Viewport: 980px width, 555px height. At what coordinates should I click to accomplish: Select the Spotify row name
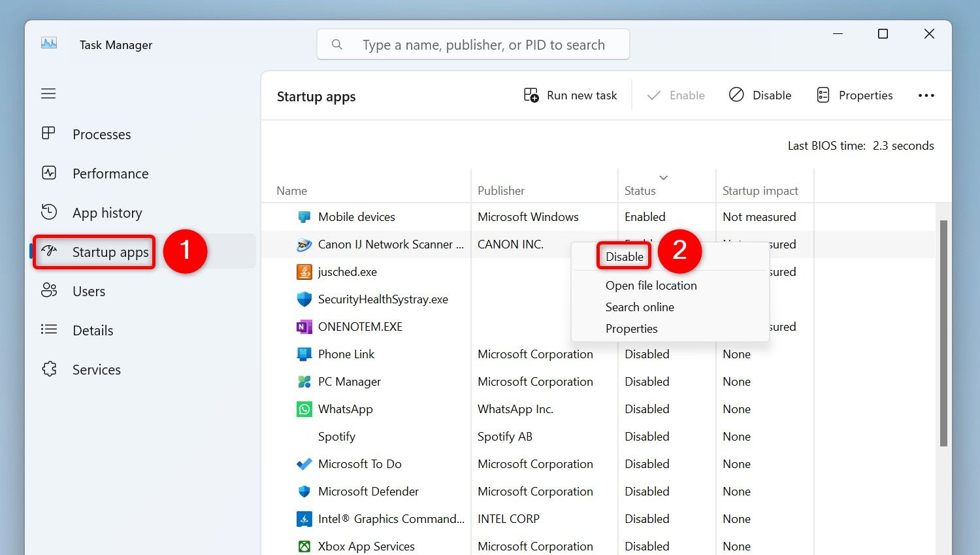336,437
